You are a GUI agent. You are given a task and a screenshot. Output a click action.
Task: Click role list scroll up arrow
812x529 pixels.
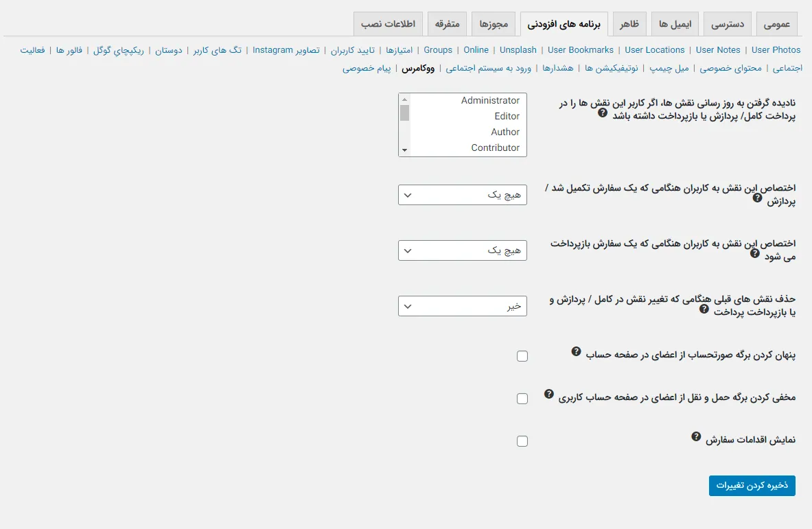click(x=404, y=99)
